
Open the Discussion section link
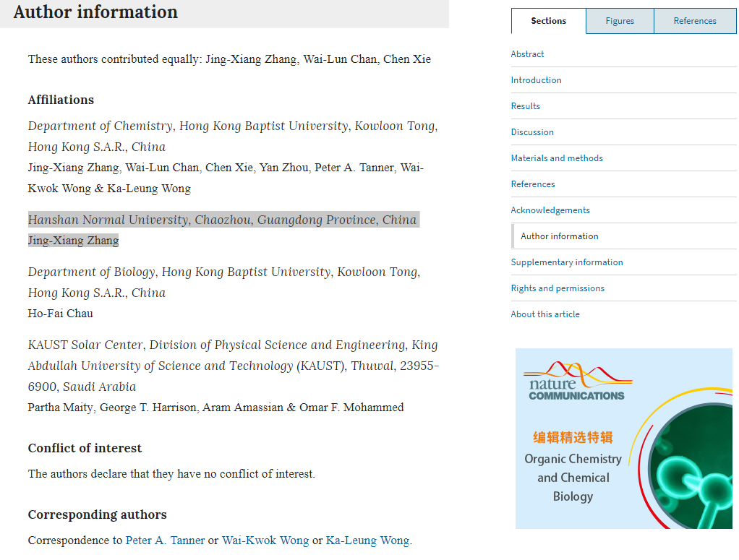533,132
